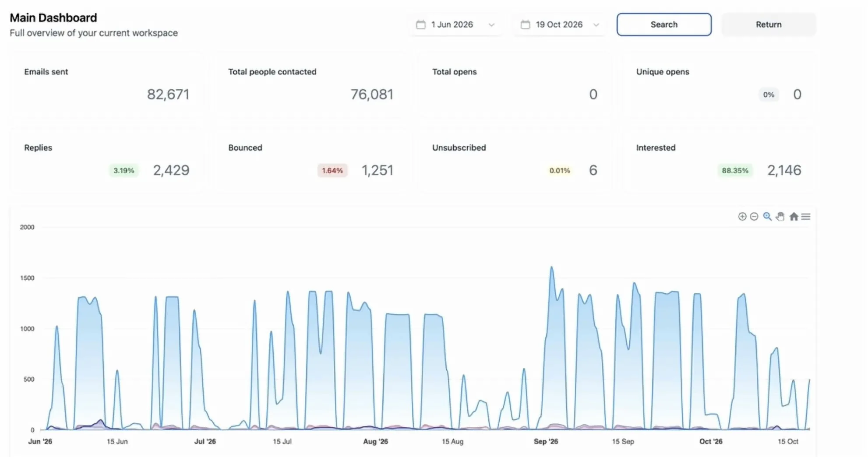
Task: Click the Total opens card label
Action: (454, 72)
